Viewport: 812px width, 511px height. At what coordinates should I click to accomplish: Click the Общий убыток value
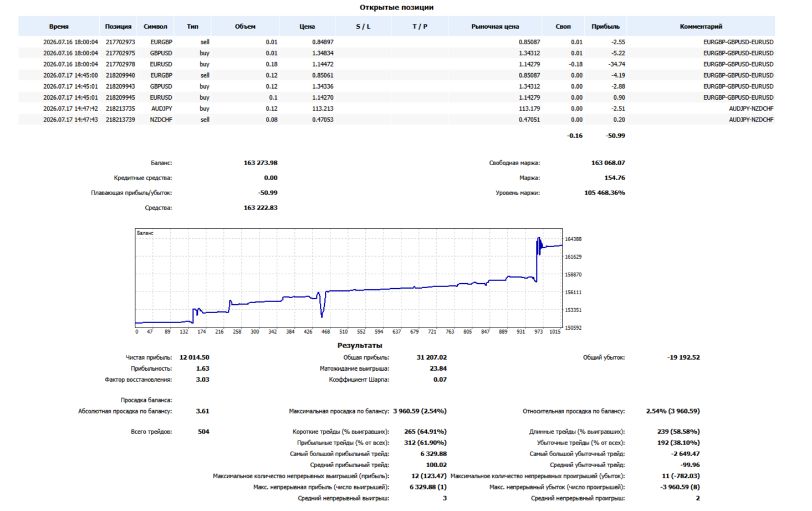click(x=683, y=357)
